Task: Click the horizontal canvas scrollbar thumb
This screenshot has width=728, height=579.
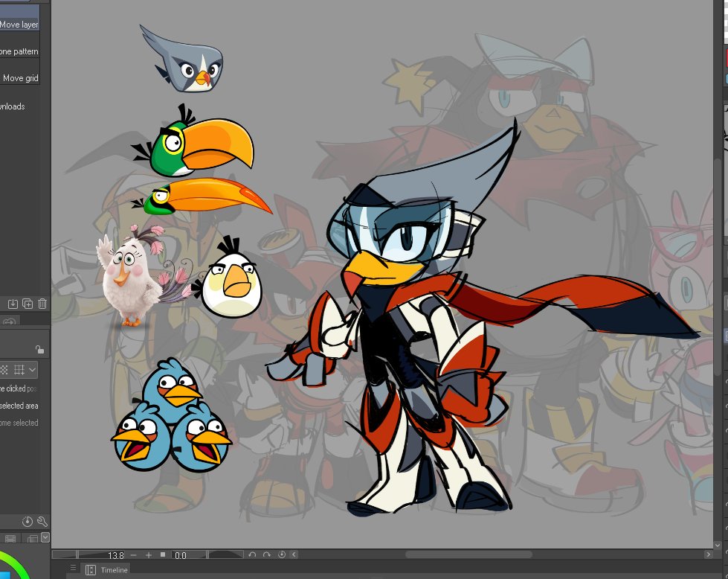Action: point(468,554)
